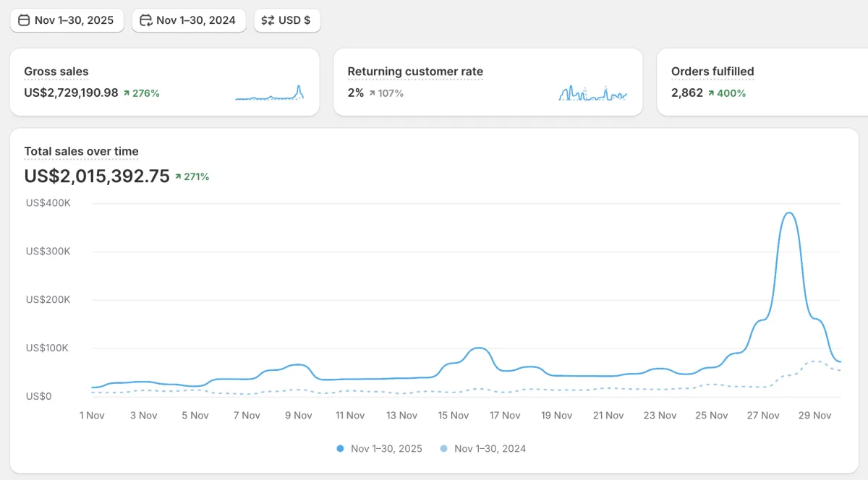Click the 2,862 orders fulfilled value

[687, 93]
